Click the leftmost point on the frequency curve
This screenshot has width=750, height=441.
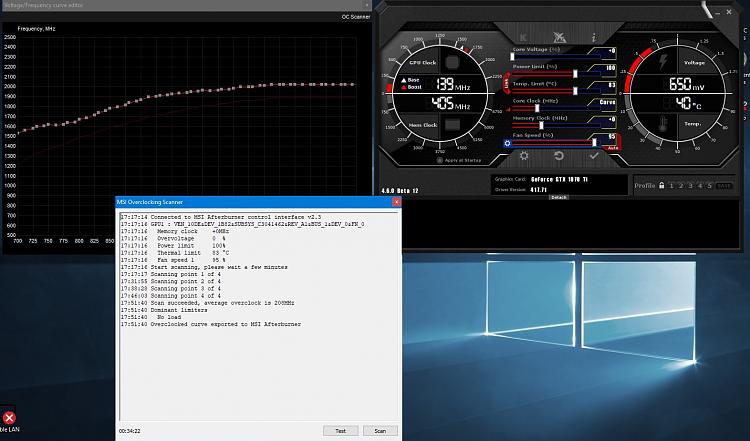tap(19, 132)
